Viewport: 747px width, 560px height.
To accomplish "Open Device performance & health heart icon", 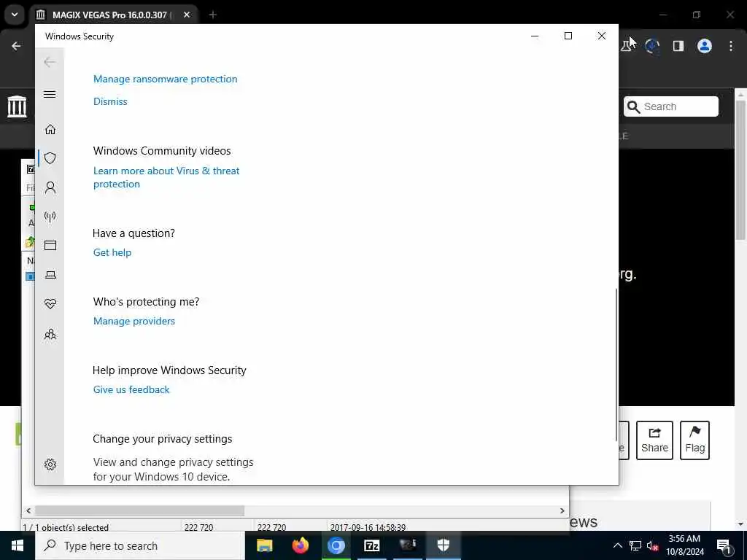I will (50, 304).
